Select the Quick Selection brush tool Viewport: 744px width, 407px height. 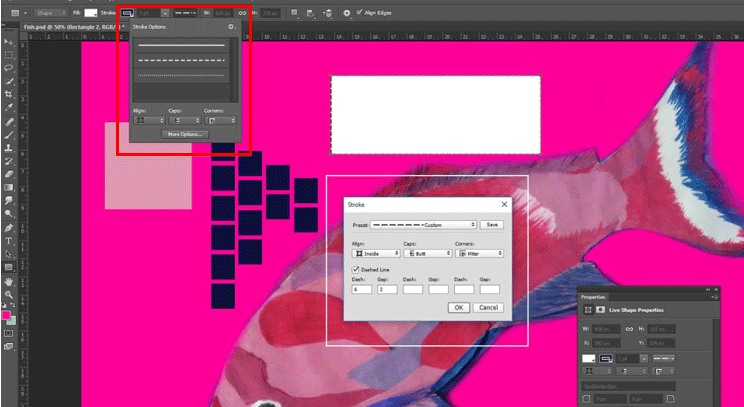coord(9,82)
